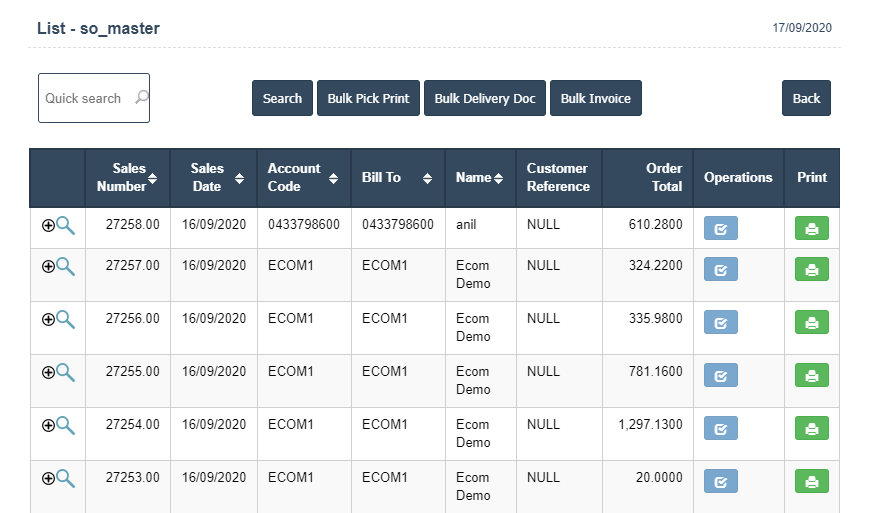Click green print icon for order 27253.00
The height and width of the screenshot is (513, 874).
click(811, 481)
